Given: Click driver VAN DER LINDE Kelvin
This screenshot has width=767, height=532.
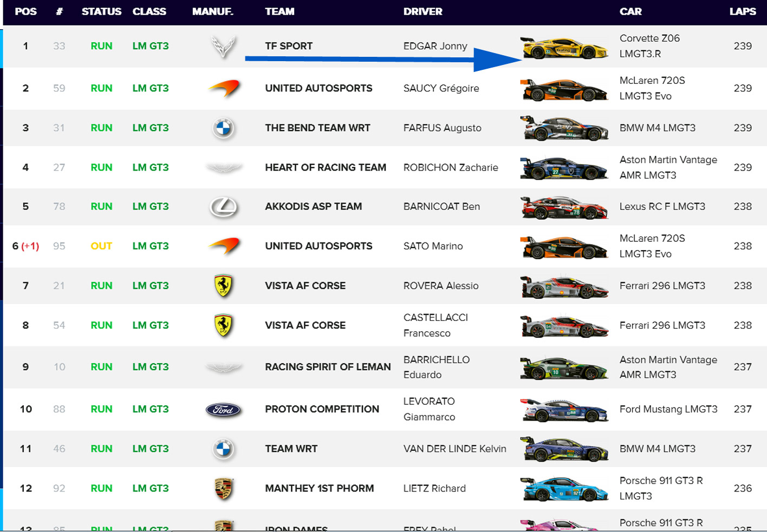Looking at the screenshot, I should (x=454, y=449).
